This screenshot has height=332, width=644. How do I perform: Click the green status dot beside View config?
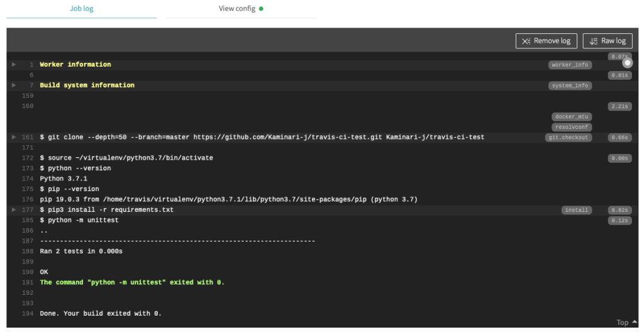click(x=261, y=9)
